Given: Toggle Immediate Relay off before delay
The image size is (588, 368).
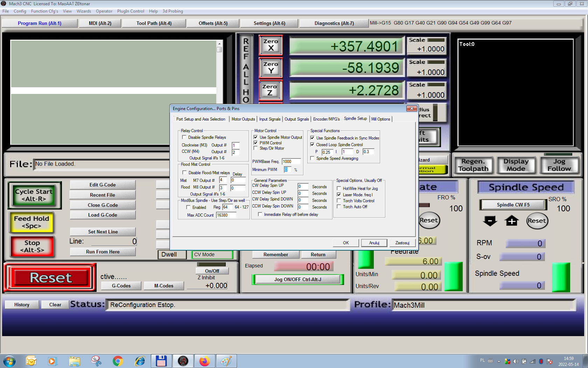Looking at the screenshot, I should tap(260, 214).
